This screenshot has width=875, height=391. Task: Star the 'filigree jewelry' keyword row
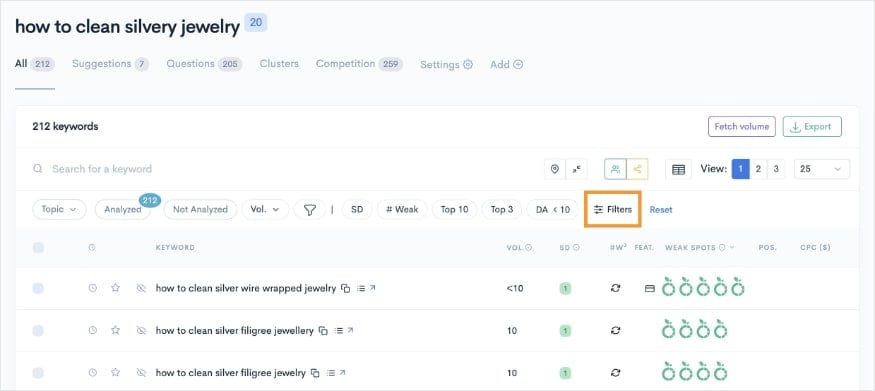pyautogui.click(x=116, y=373)
